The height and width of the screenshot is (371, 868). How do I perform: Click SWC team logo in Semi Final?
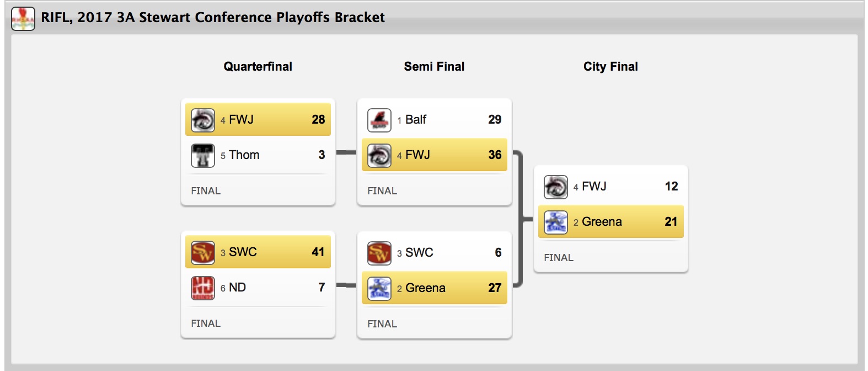coord(379,253)
